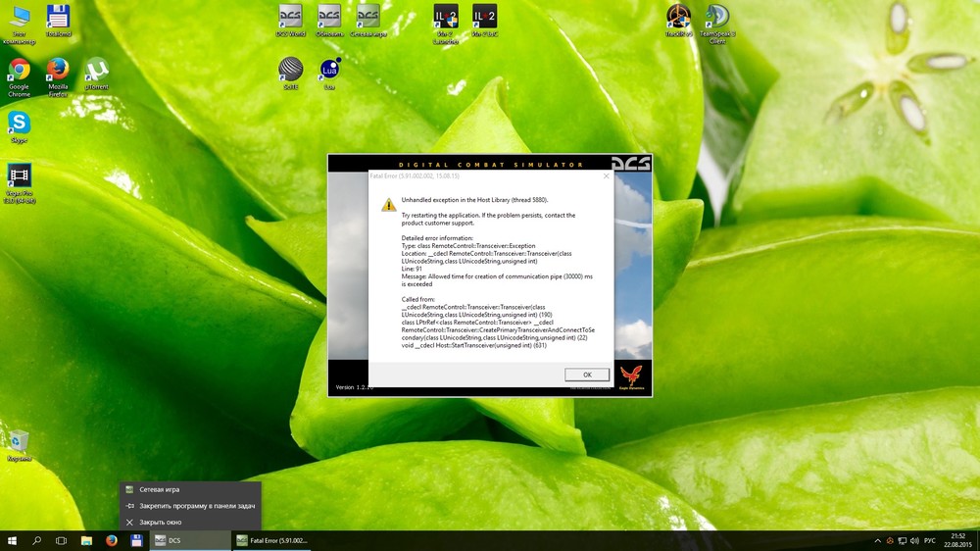Image resolution: width=980 pixels, height=551 pixels.
Task: Open the Lua desktop shortcut
Action: pos(329,71)
